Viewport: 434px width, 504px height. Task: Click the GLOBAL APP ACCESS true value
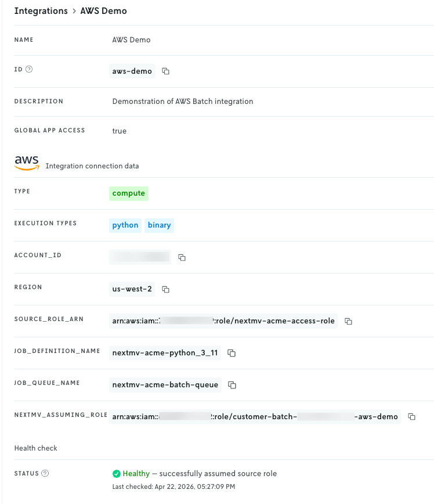[119, 131]
